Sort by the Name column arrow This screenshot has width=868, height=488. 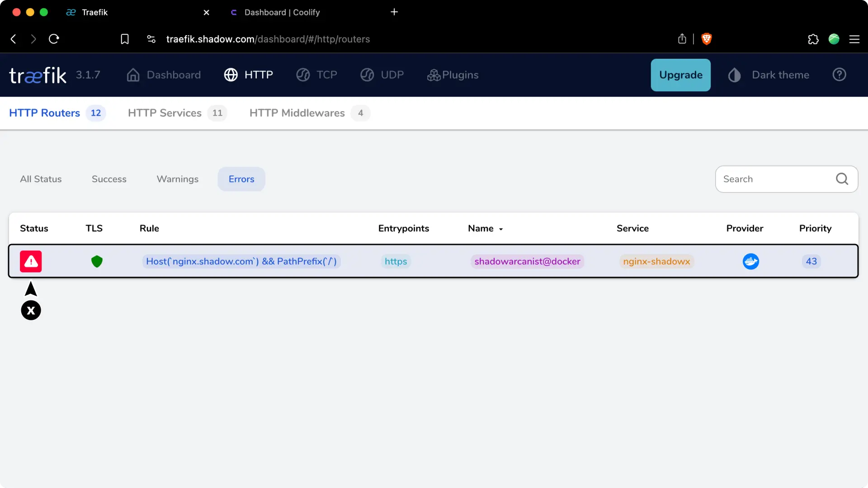(x=501, y=229)
